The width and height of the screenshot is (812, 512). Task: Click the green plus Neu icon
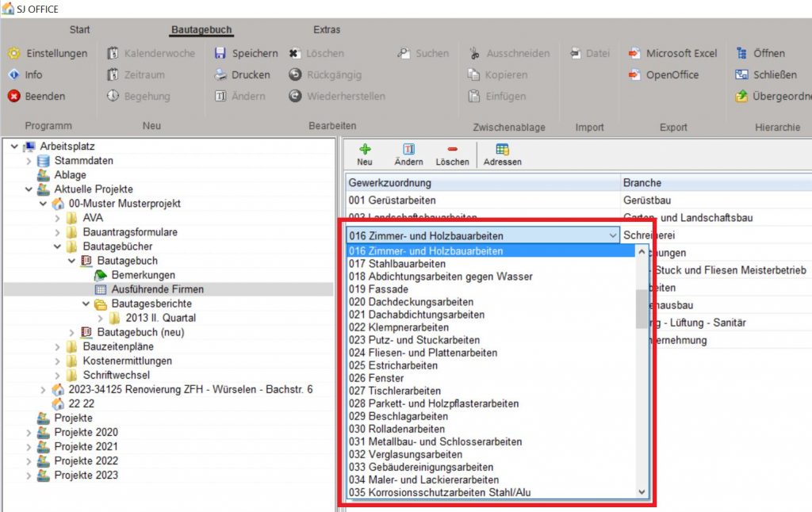point(365,149)
